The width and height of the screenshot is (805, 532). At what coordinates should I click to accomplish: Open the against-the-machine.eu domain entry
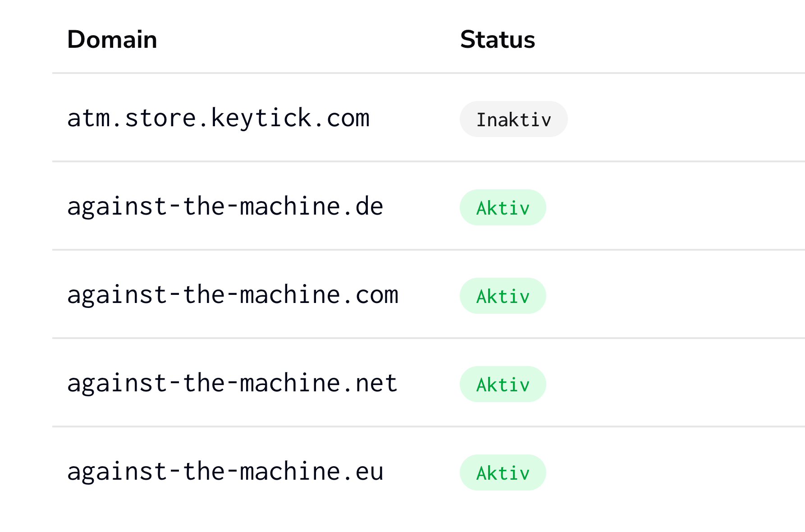(225, 472)
